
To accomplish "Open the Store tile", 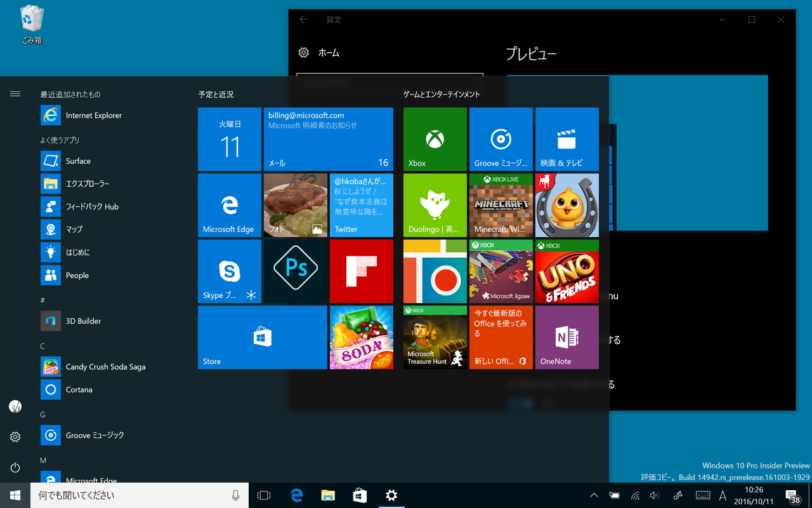I will (x=263, y=337).
